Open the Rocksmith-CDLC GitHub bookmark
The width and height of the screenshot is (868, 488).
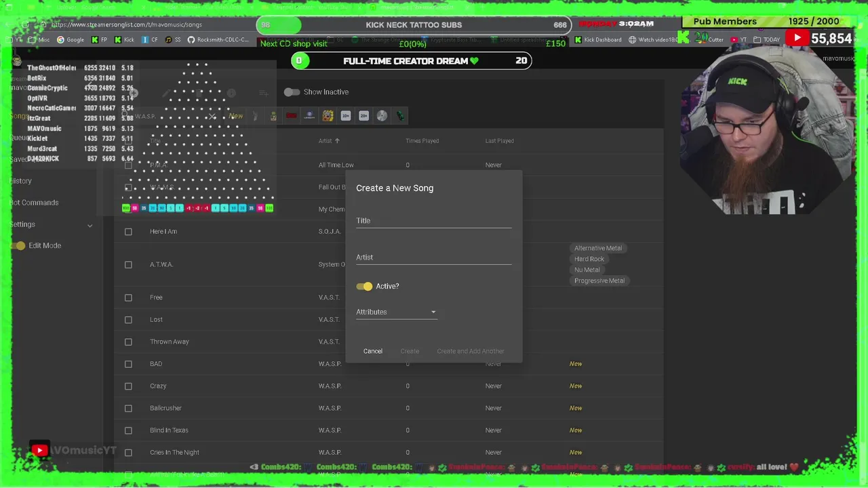coord(218,40)
